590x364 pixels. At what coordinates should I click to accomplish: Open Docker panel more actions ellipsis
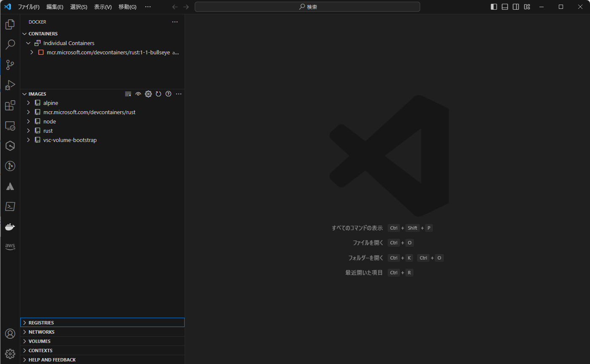[175, 22]
